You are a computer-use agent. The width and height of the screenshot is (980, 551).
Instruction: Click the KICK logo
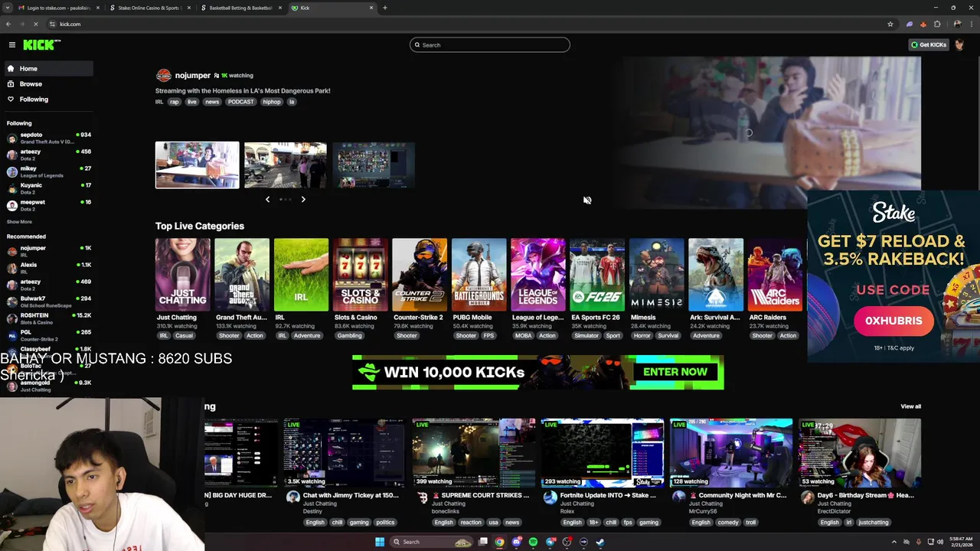pos(41,45)
